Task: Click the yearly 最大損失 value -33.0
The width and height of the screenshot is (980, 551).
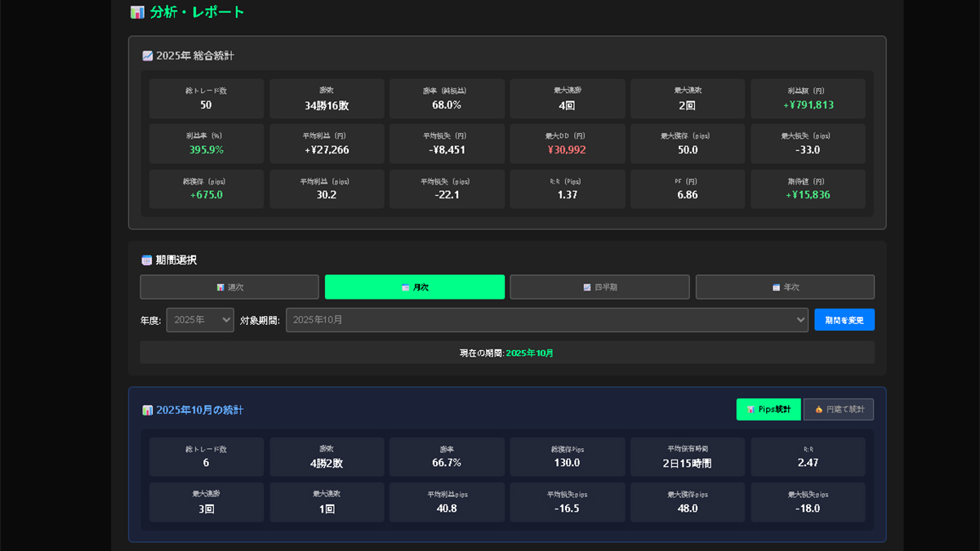Action: (x=808, y=150)
